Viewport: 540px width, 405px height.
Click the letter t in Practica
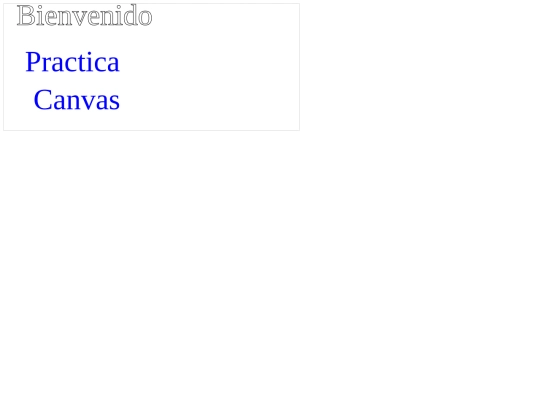click(x=82, y=63)
